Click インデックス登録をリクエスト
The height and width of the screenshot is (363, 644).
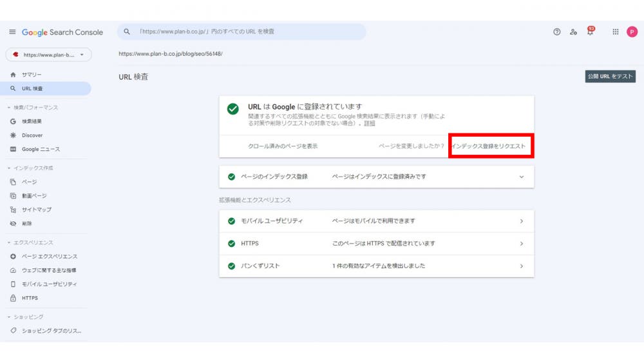click(488, 146)
